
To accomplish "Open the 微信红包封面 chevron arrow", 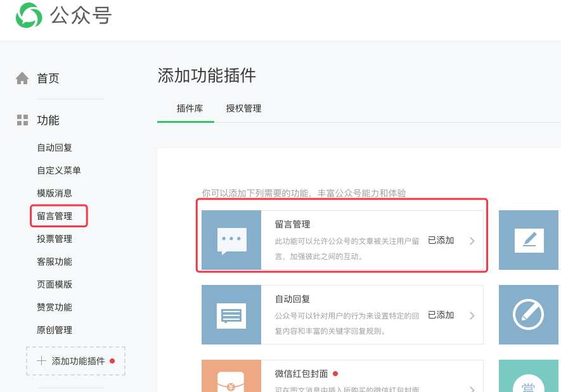I will click(472, 388).
